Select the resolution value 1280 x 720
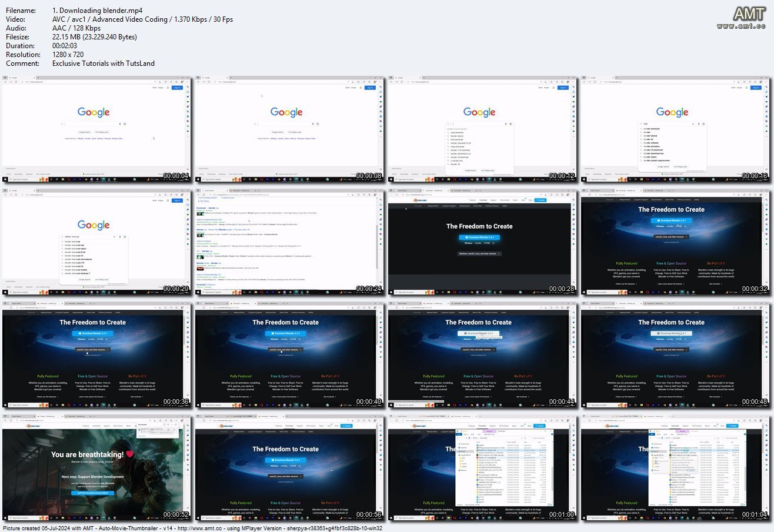This screenshot has height=532, width=774. coord(68,55)
